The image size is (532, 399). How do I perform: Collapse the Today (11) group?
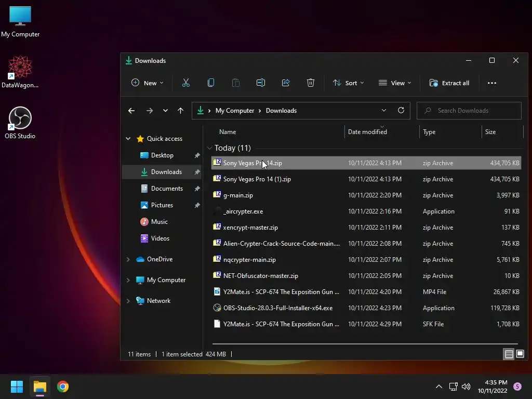click(x=209, y=148)
